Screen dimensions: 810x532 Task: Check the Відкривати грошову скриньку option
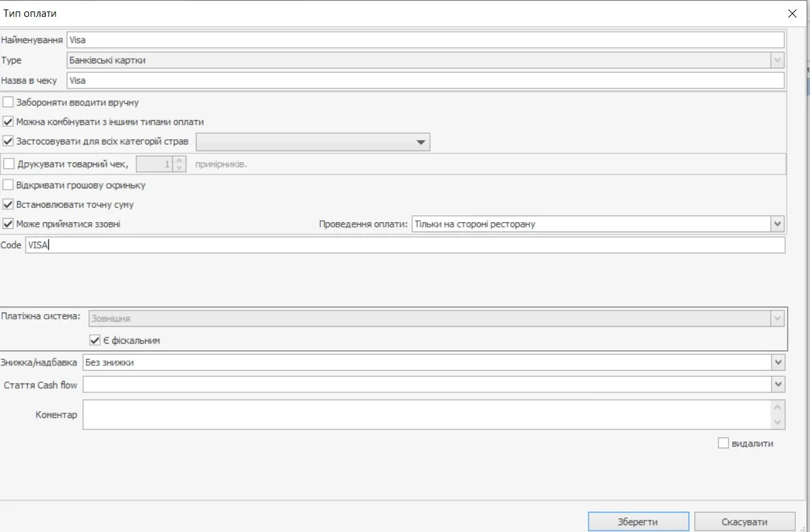(8, 185)
